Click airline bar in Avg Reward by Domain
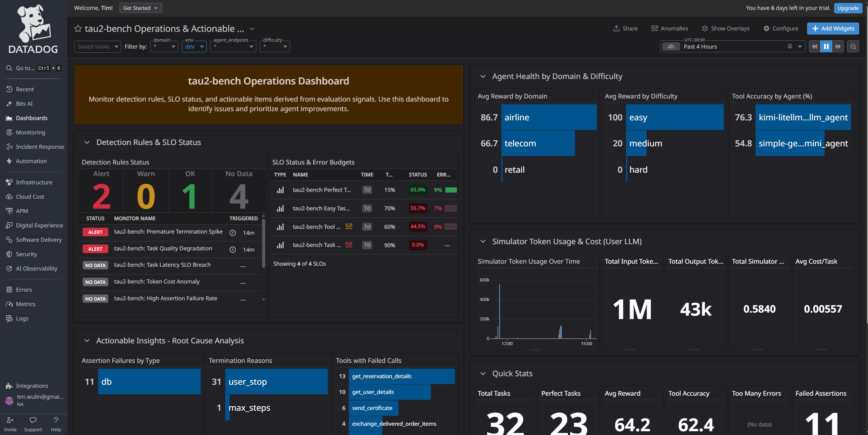Image resolution: width=868 pixels, height=435 pixels. pyautogui.click(x=548, y=117)
